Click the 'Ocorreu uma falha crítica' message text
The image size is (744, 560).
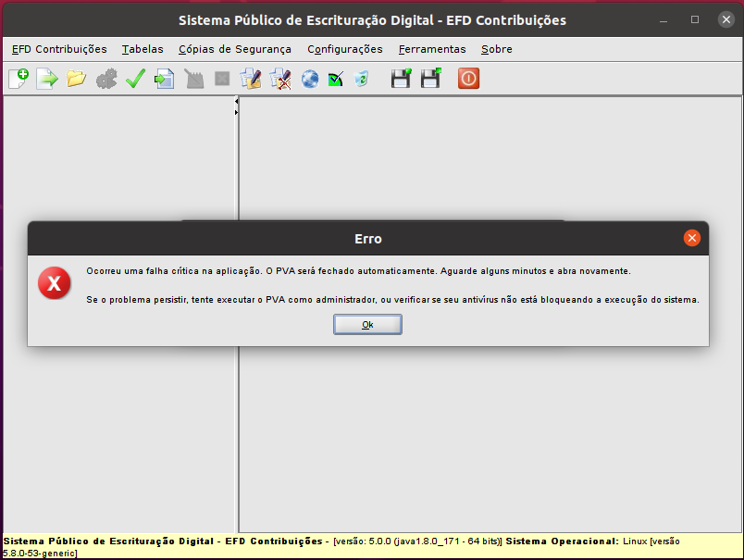point(358,271)
